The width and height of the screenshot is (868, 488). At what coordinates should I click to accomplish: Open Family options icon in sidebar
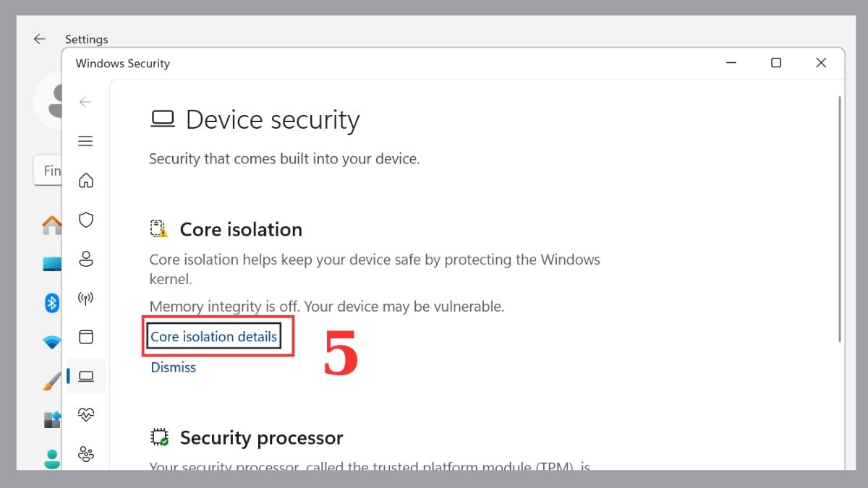[86, 454]
